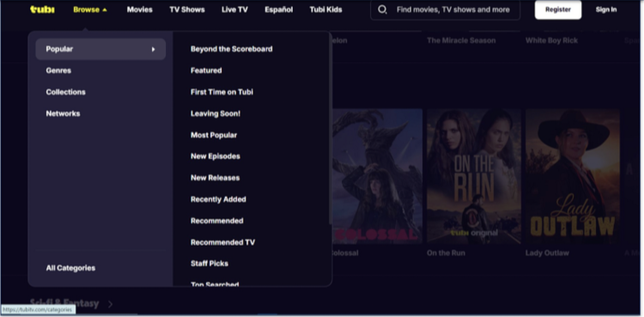Image resolution: width=644 pixels, height=317 pixels.
Task: Click the submenu vertical scrollbar
Action: [331, 128]
